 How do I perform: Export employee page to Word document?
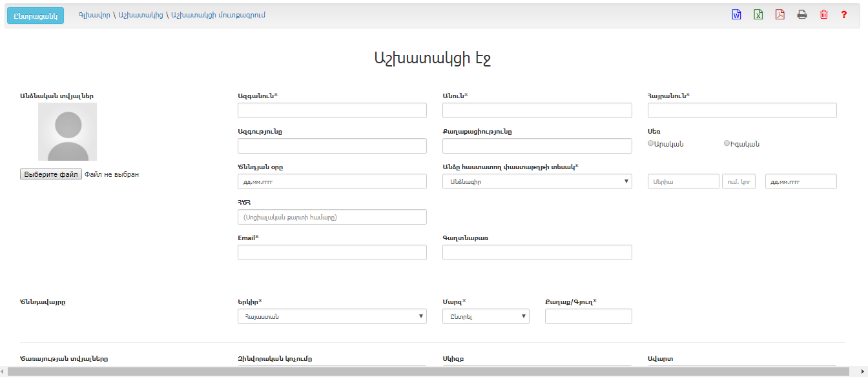(736, 15)
